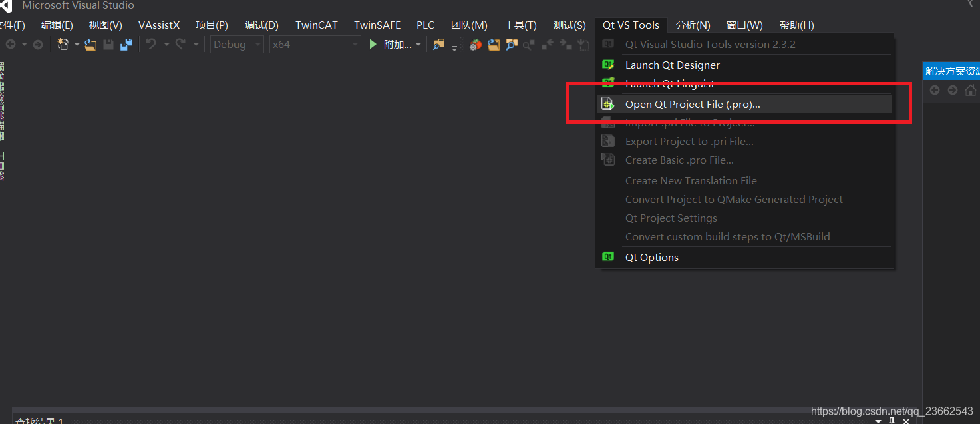980x424 pixels.
Task: Click the Open Qt Project File icon
Action: click(x=608, y=104)
